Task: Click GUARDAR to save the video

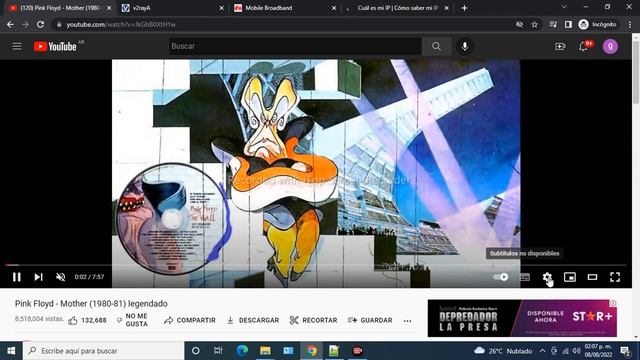Action: (x=370, y=320)
